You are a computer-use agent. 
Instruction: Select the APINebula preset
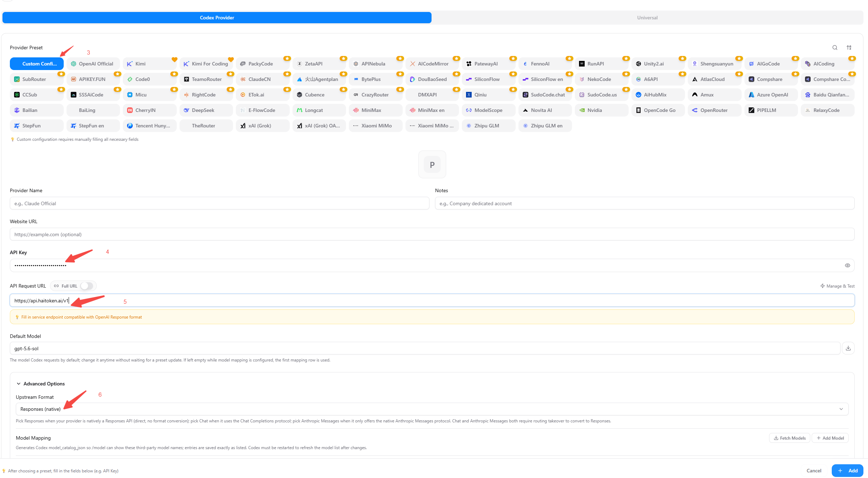click(x=376, y=64)
